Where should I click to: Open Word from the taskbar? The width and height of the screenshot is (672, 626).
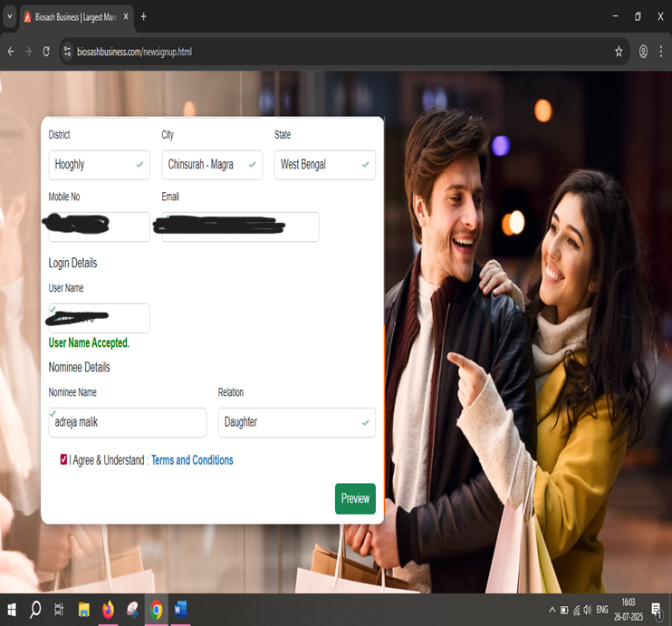180,610
